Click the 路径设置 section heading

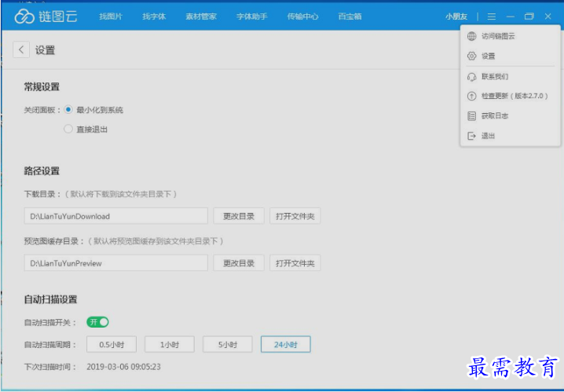(x=42, y=170)
